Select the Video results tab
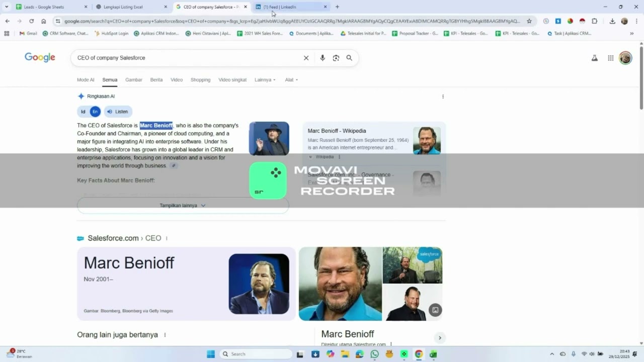644x362 pixels. coord(177,80)
